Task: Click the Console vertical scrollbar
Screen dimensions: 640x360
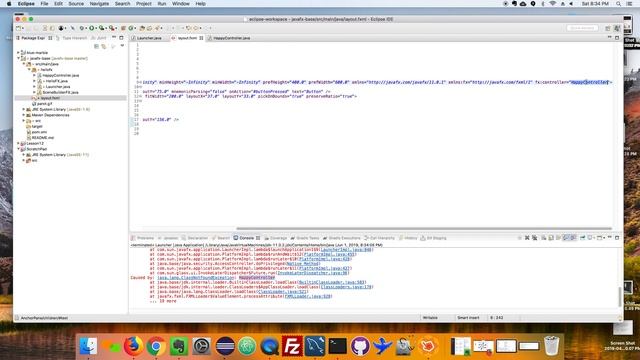Action: (620, 297)
